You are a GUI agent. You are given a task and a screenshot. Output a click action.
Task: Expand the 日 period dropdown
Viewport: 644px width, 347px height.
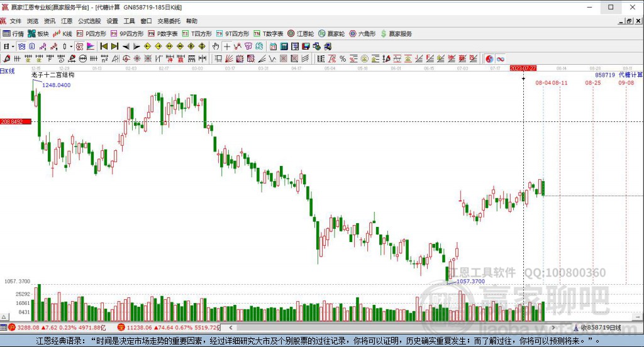[9, 47]
